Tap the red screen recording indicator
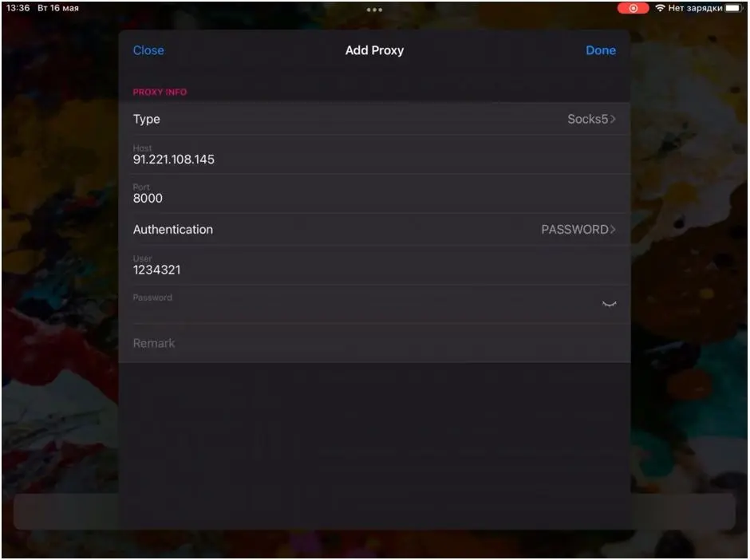The image size is (750, 560). [633, 8]
